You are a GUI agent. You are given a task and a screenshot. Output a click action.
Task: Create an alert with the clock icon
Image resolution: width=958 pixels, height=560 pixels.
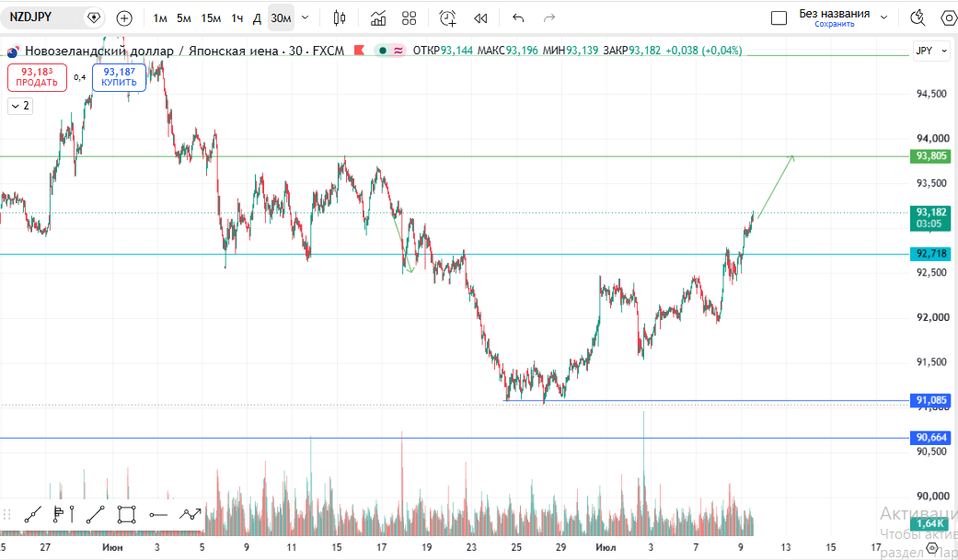point(448,18)
